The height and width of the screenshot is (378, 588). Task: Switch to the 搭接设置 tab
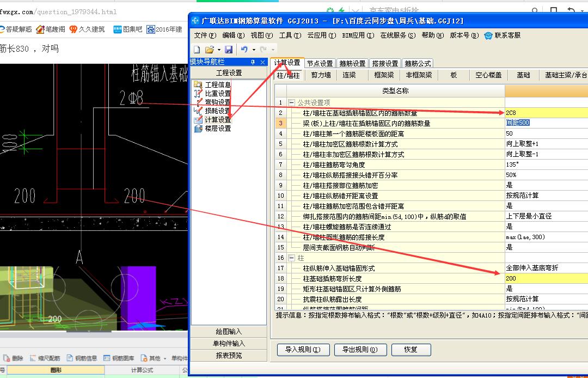(385, 63)
